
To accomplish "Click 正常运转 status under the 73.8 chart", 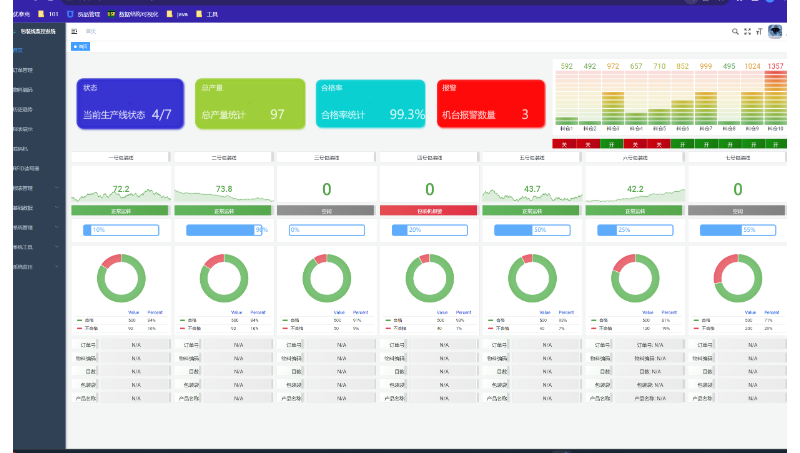I will coord(223,211).
